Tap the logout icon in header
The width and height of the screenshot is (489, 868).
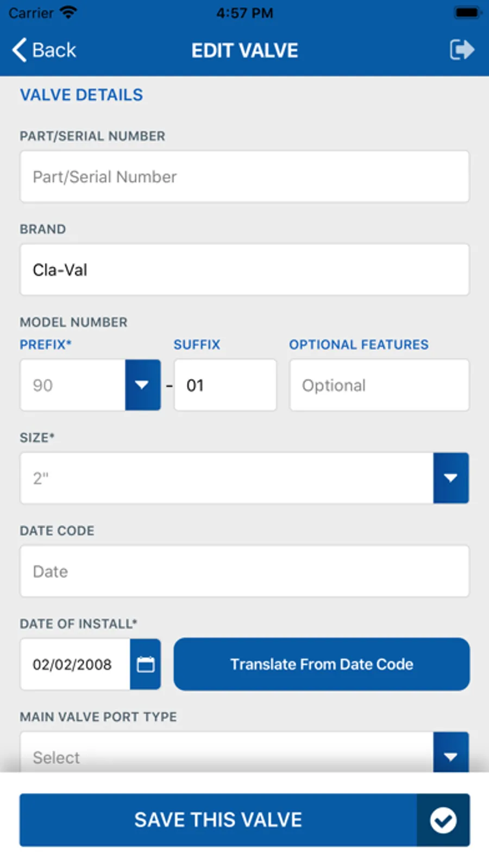point(461,50)
